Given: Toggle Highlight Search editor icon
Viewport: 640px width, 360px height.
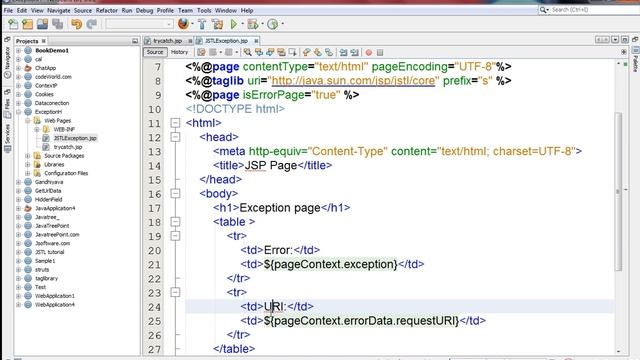Looking at the screenshot, I should (x=281, y=52).
